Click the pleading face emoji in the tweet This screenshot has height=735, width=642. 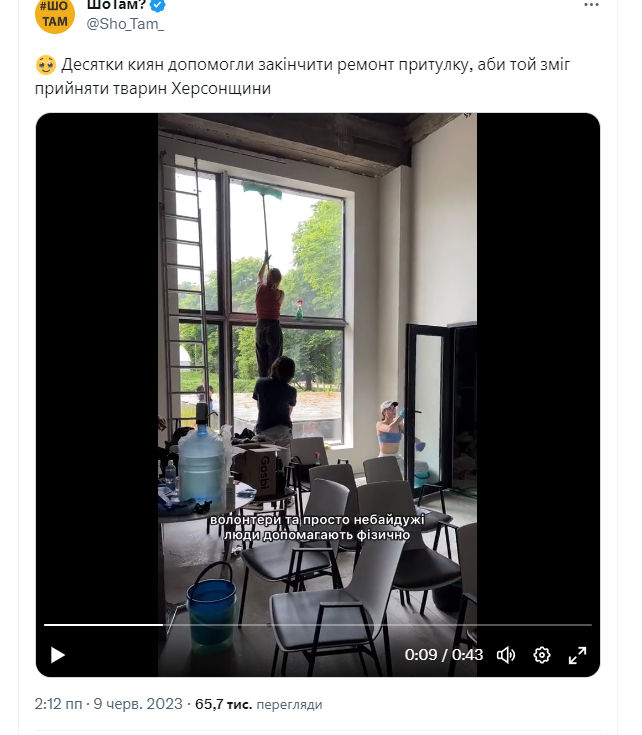(46, 65)
